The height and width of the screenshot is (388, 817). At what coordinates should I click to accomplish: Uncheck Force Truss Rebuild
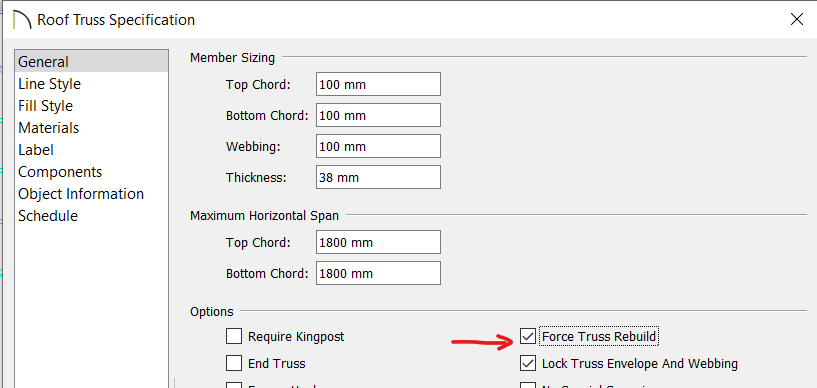528,336
